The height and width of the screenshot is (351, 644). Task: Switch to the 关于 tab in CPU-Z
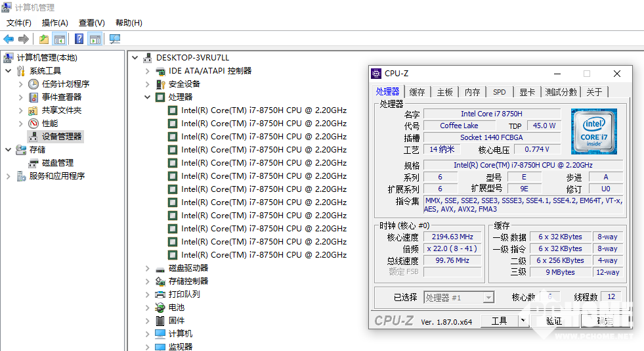(x=594, y=92)
